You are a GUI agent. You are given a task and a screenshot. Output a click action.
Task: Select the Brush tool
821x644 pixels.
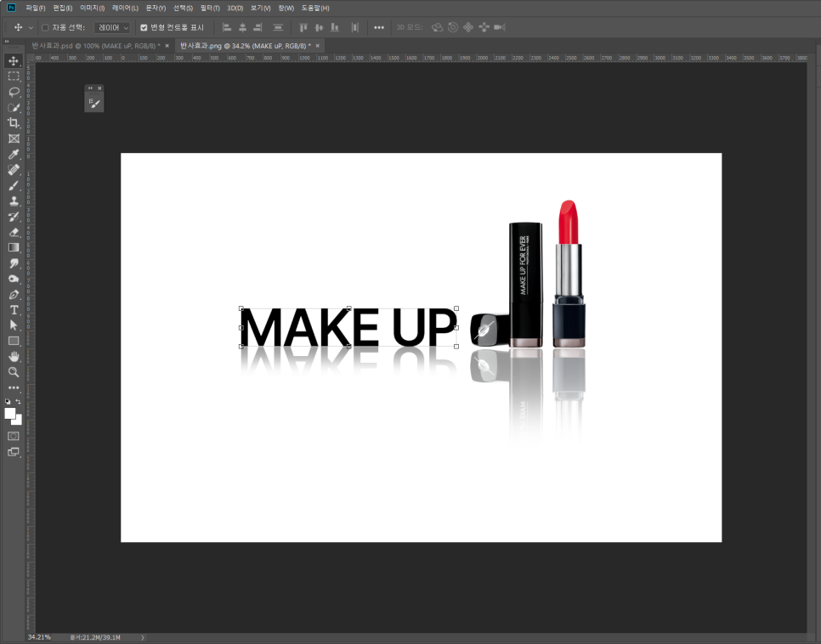pos(14,185)
